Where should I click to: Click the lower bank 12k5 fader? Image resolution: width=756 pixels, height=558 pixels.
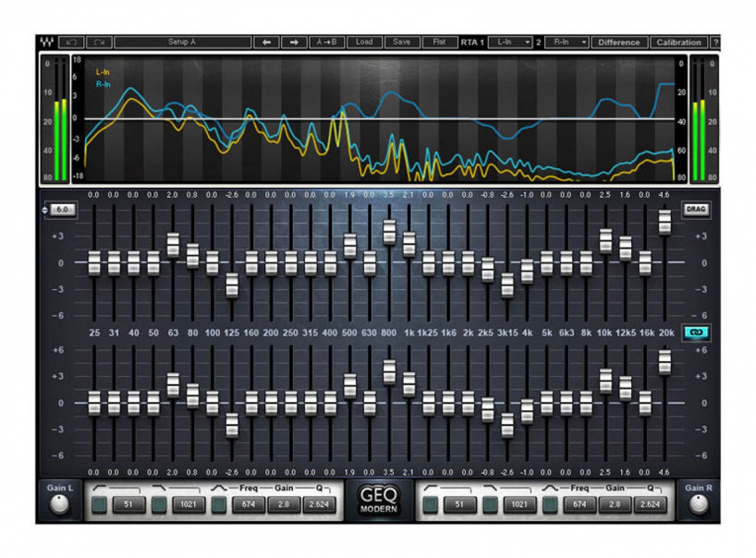point(625,388)
